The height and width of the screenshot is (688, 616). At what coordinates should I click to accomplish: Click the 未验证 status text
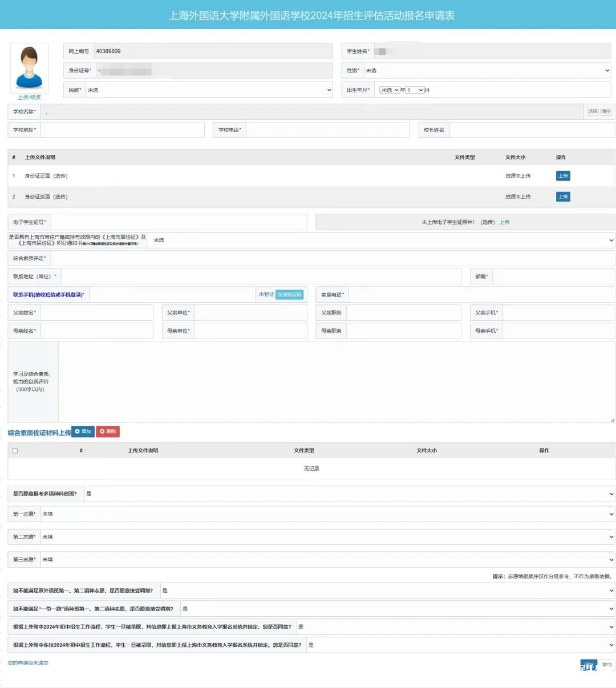click(x=266, y=295)
